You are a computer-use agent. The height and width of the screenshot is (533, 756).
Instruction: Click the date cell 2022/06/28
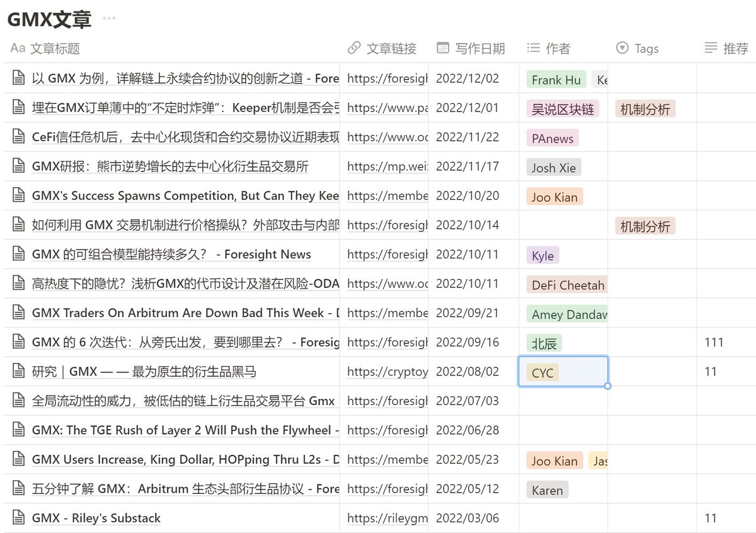click(x=474, y=430)
